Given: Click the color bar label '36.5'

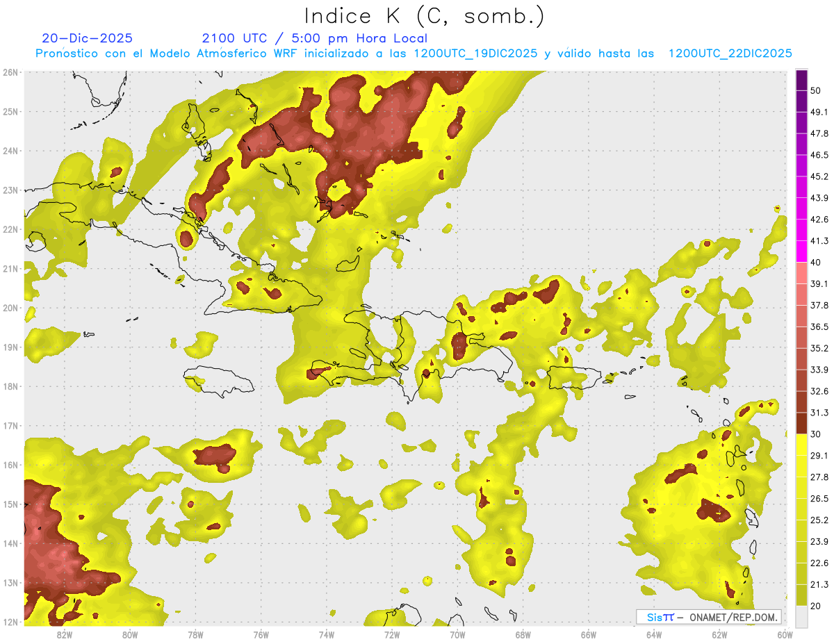Looking at the screenshot, I should 819,327.
